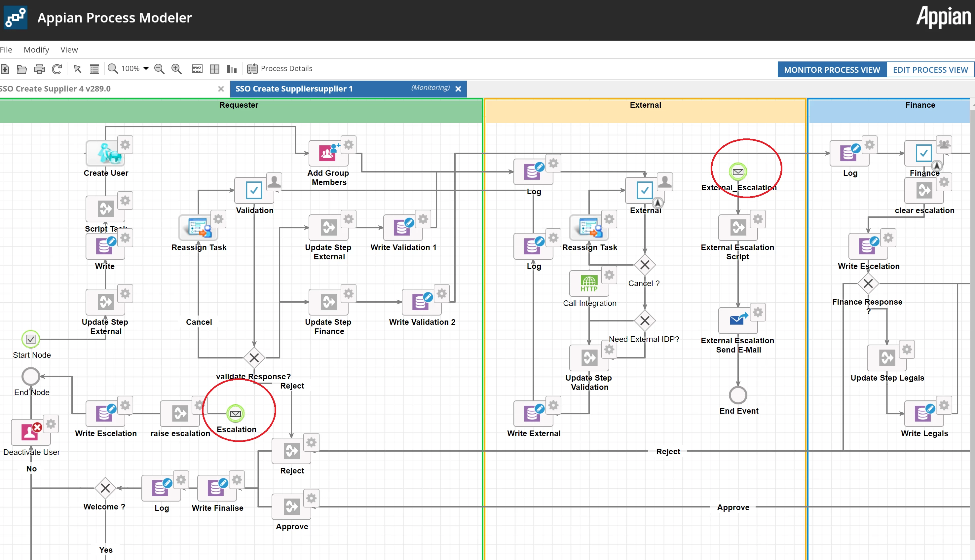
Task: Select the Write Legals node
Action: 924,413
